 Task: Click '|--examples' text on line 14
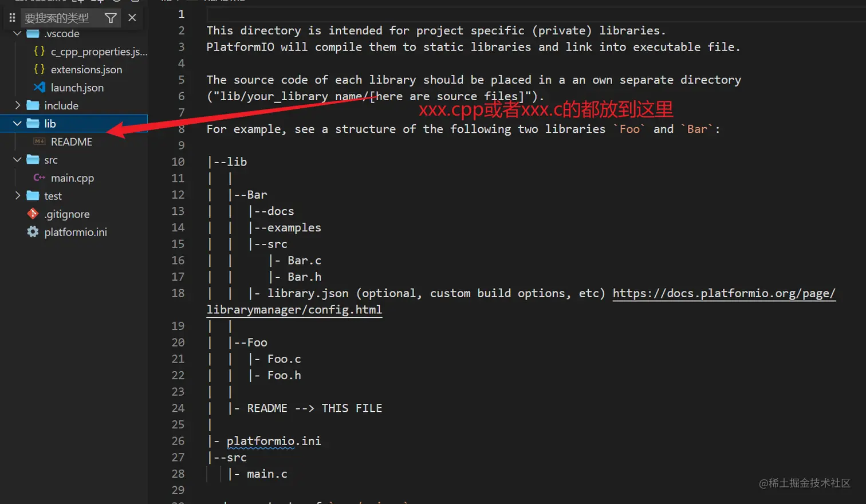point(285,228)
